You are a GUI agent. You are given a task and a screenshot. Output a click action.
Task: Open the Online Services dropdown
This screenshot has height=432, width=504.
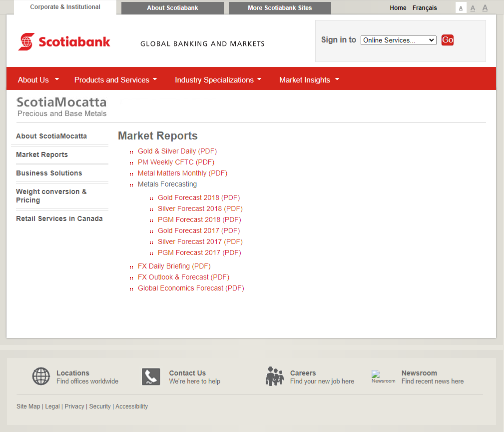tap(399, 40)
